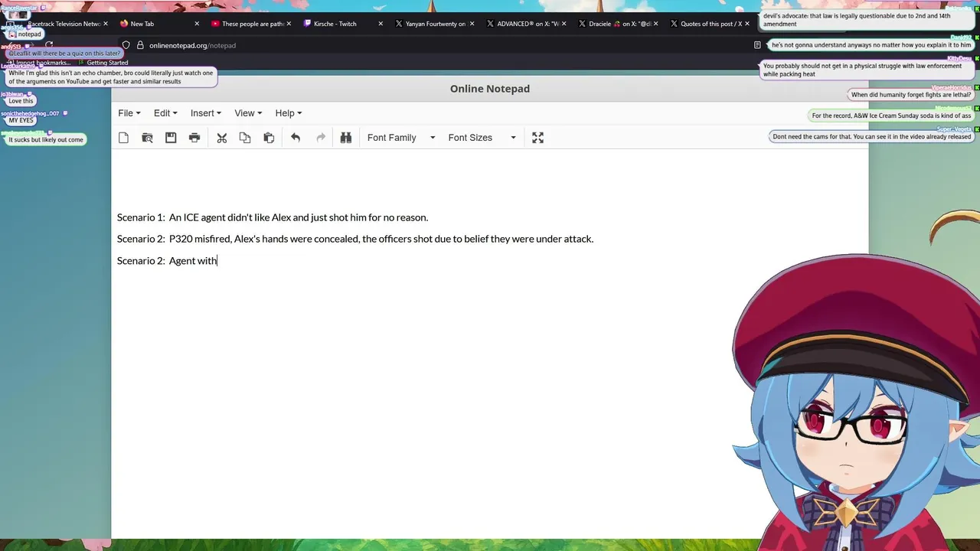The height and width of the screenshot is (551, 980).
Task: Switch to 'These people are' YouTube tab
Action: click(x=253, y=24)
